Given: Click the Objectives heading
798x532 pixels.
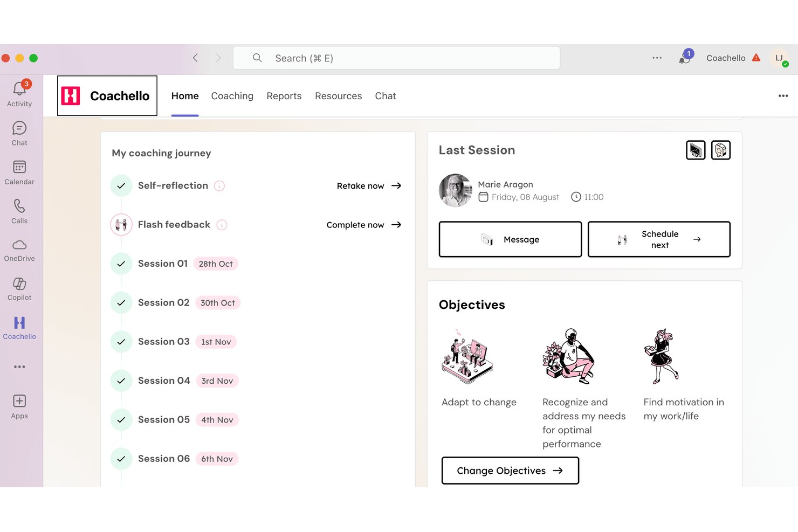Looking at the screenshot, I should pos(472,305).
